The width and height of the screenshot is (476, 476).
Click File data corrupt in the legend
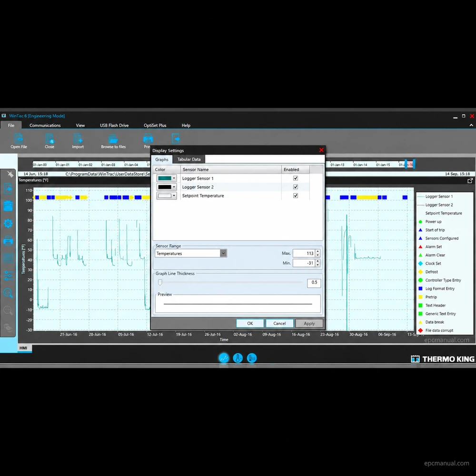pyautogui.click(x=439, y=330)
